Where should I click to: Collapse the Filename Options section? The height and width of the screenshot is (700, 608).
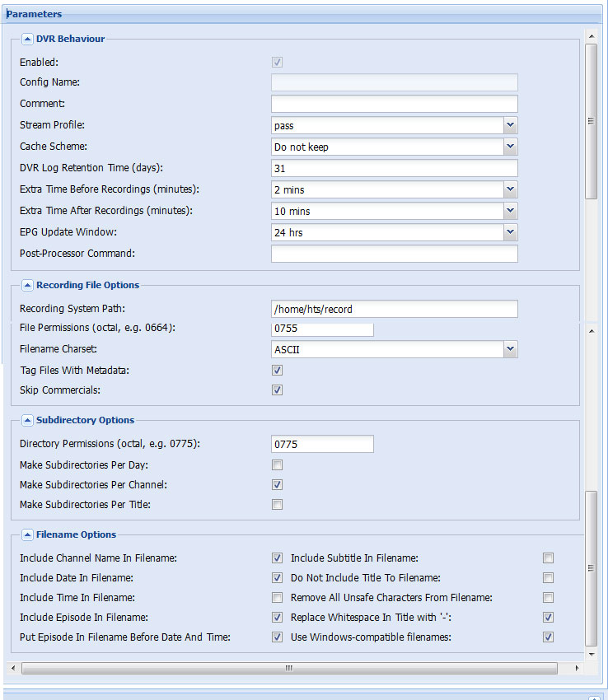click(x=27, y=534)
